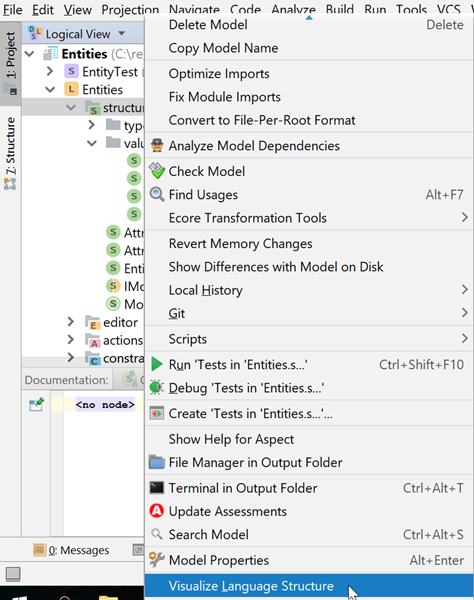Choose Show Help for Aspect
This screenshot has width=474, height=600.
pyautogui.click(x=309, y=439)
